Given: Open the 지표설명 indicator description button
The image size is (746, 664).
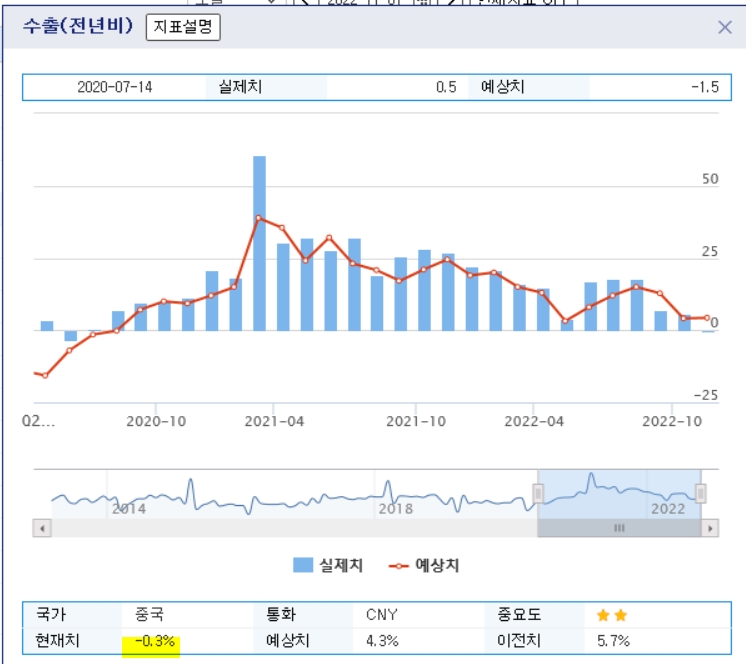Looking at the screenshot, I should click(x=183, y=27).
